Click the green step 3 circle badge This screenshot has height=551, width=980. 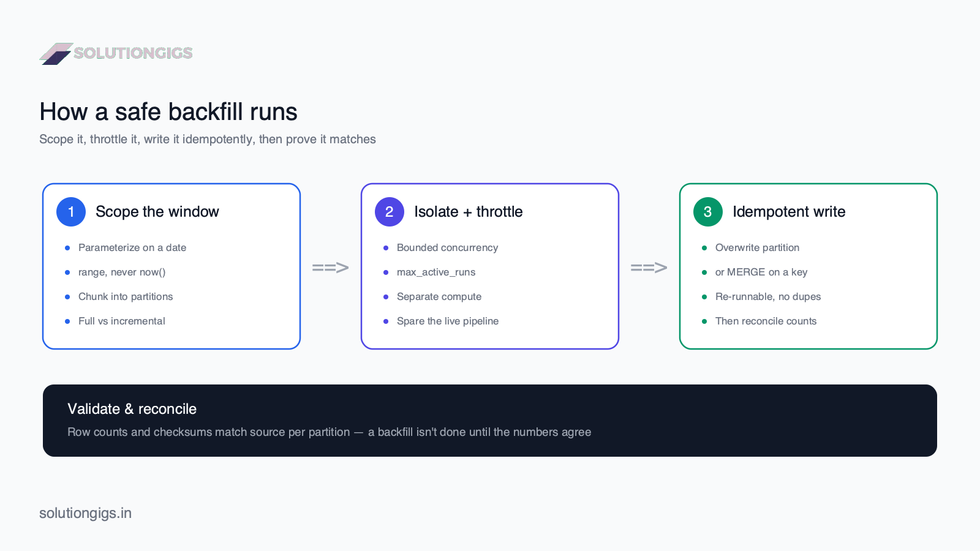click(x=708, y=212)
